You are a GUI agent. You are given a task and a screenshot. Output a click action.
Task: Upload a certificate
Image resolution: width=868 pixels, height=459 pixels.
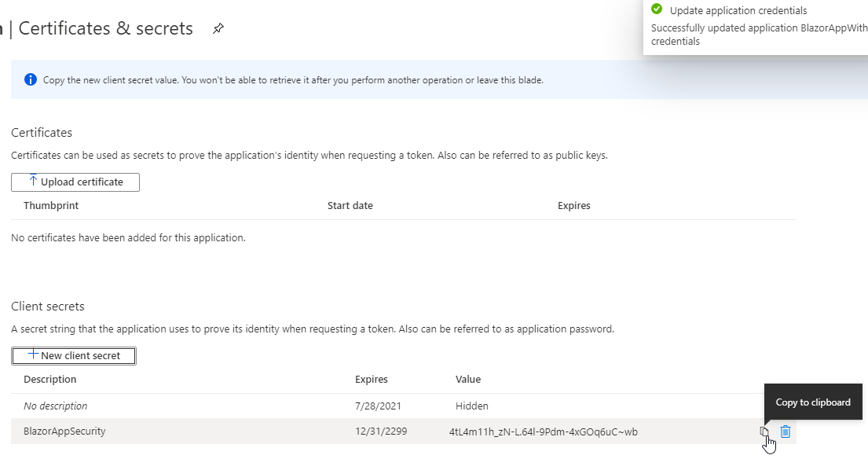point(75,182)
